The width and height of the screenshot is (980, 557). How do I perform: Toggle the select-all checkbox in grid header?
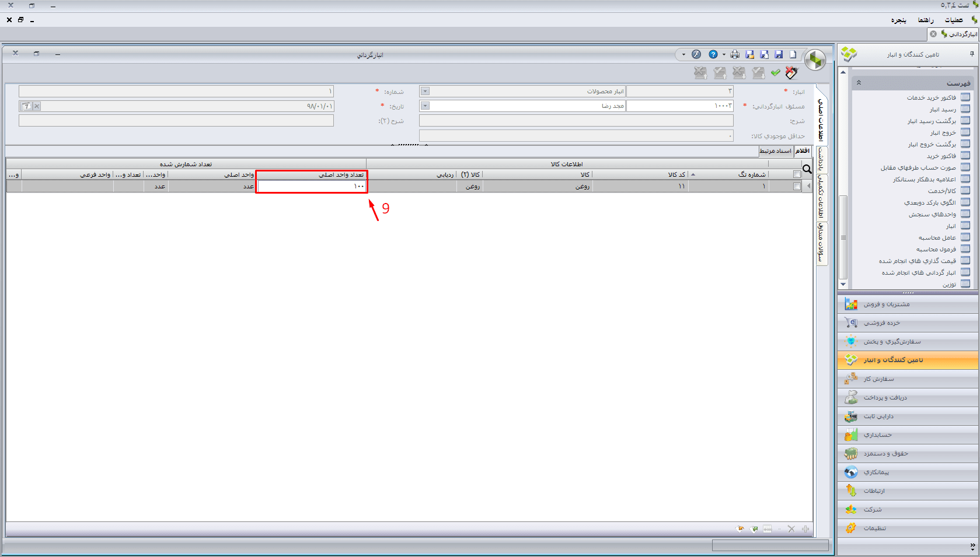[x=797, y=174]
